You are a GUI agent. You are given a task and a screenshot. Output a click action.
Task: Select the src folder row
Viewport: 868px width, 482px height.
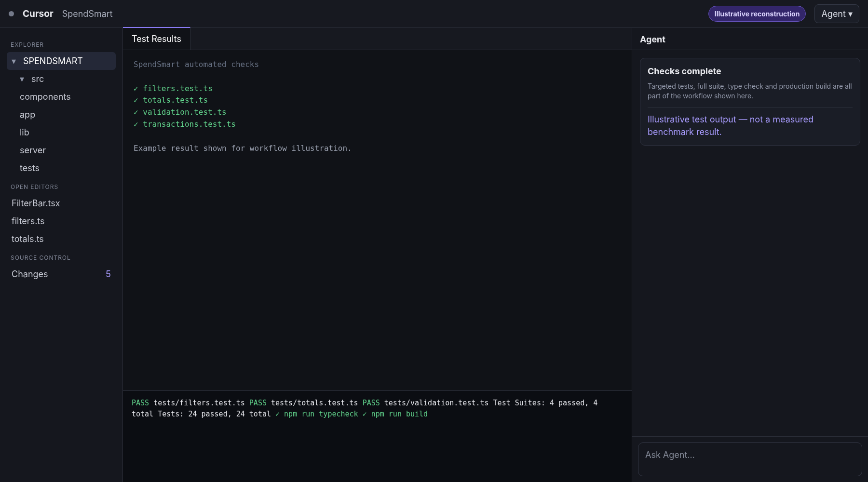click(61, 79)
